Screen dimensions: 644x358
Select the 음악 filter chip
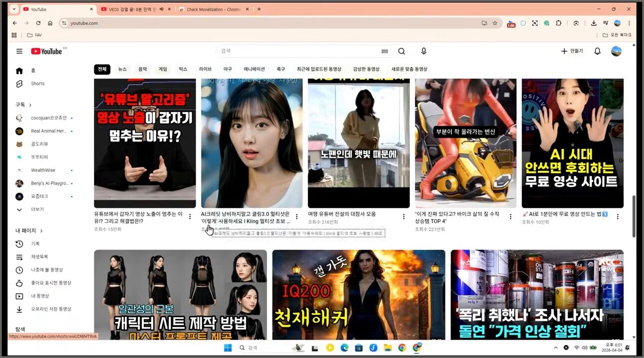coord(143,69)
